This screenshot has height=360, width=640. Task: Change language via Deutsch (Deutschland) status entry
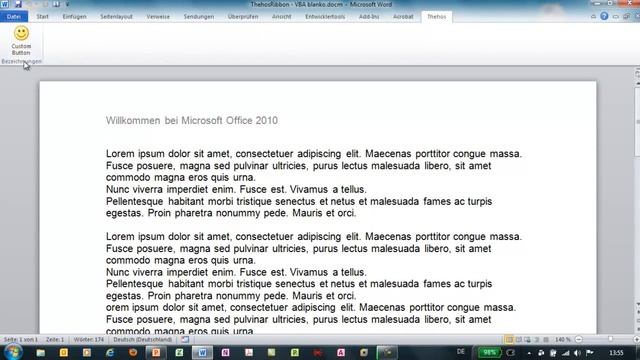(x=142, y=340)
